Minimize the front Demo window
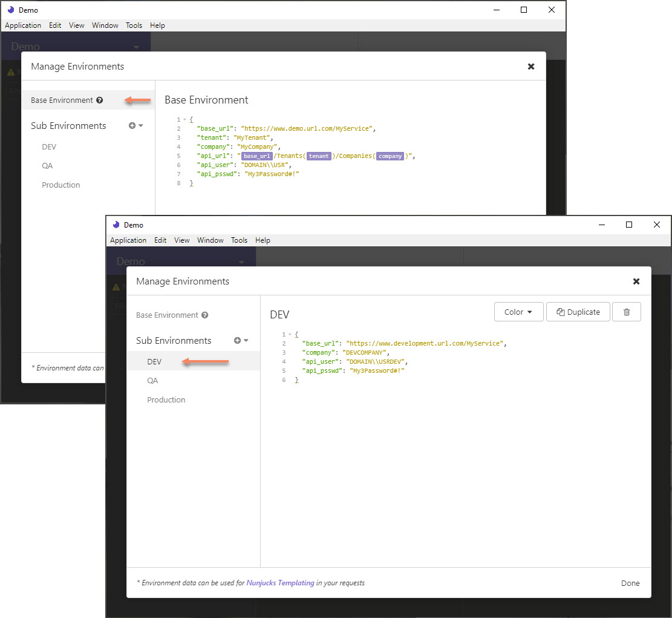672x618 pixels. pos(602,225)
